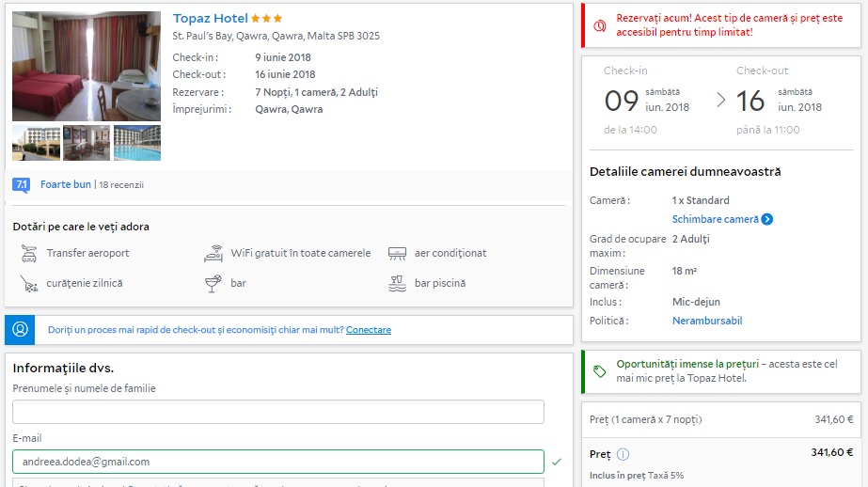
Task: Click the green price tag icon
Action: 599,371
